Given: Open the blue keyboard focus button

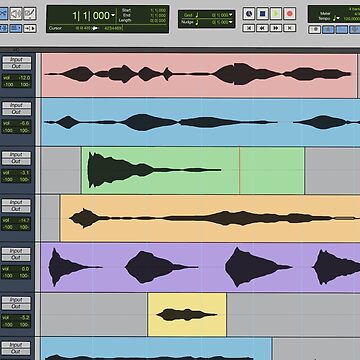Looking at the screenshot, I should click(16, 28).
